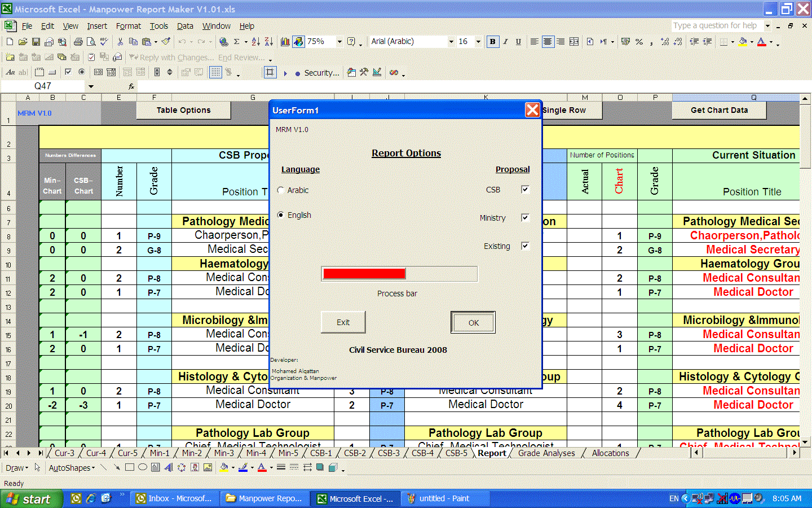
Task: Toggle the Drawing toolbar icon
Action: coord(298,42)
